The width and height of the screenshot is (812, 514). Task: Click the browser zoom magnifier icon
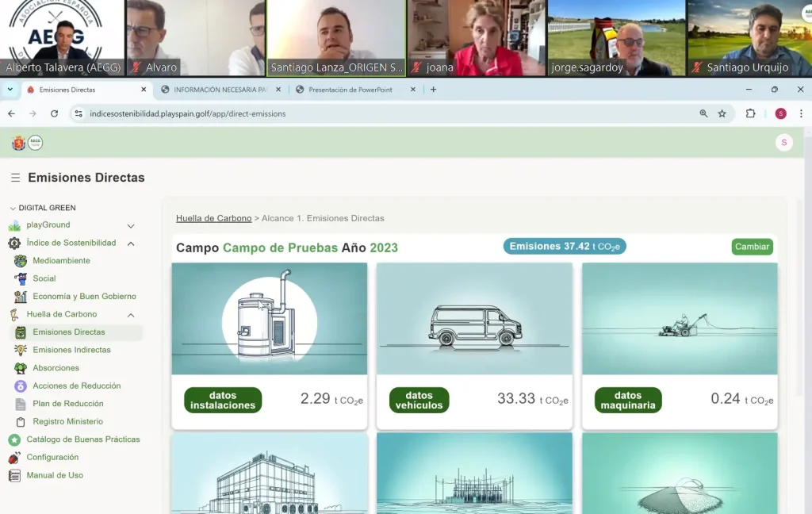pyautogui.click(x=703, y=113)
